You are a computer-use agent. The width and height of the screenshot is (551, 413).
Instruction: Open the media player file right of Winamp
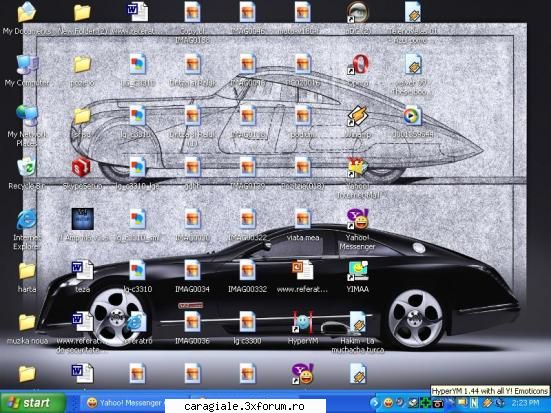[x=413, y=116]
